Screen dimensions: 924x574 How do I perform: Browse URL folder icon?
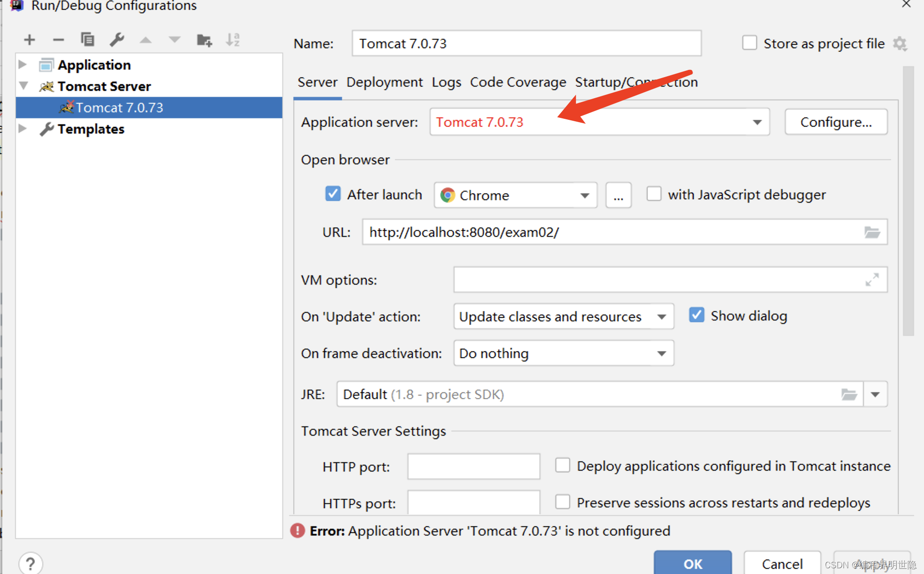point(872,232)
